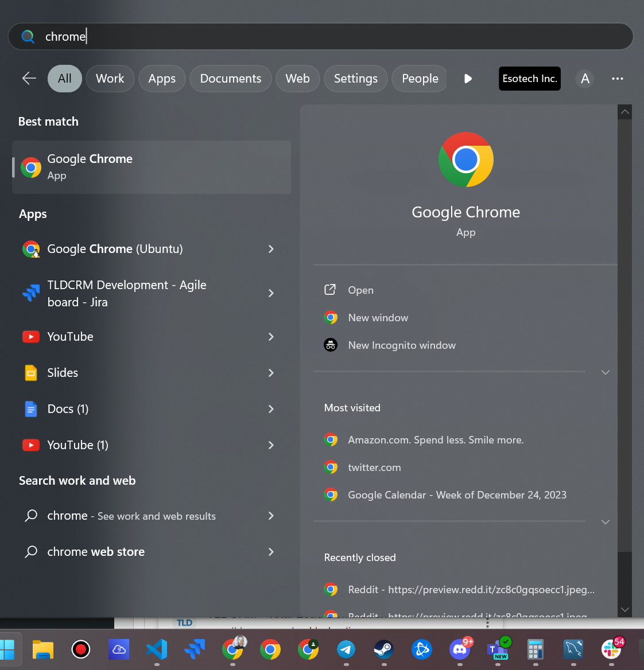Open MySQL Workbench dolphin icon in taskbar
Viewport: 644px width, 670px height.
coord(573,649)
